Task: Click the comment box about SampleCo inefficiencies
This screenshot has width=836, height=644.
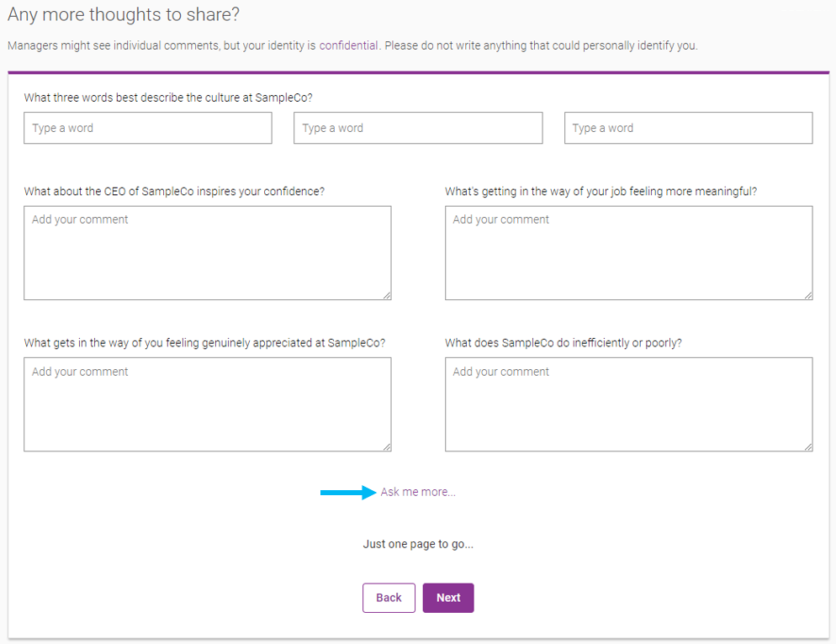Action: (628, 404)
